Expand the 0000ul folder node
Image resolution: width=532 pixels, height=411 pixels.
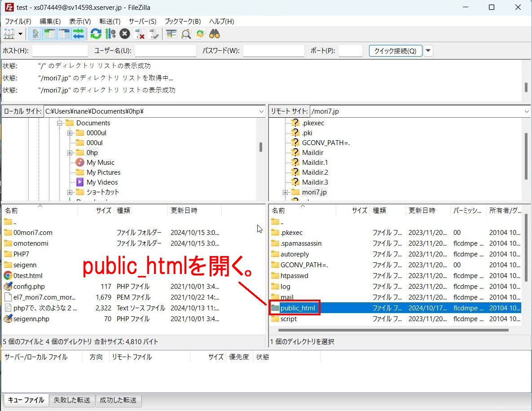pos(70,133)
